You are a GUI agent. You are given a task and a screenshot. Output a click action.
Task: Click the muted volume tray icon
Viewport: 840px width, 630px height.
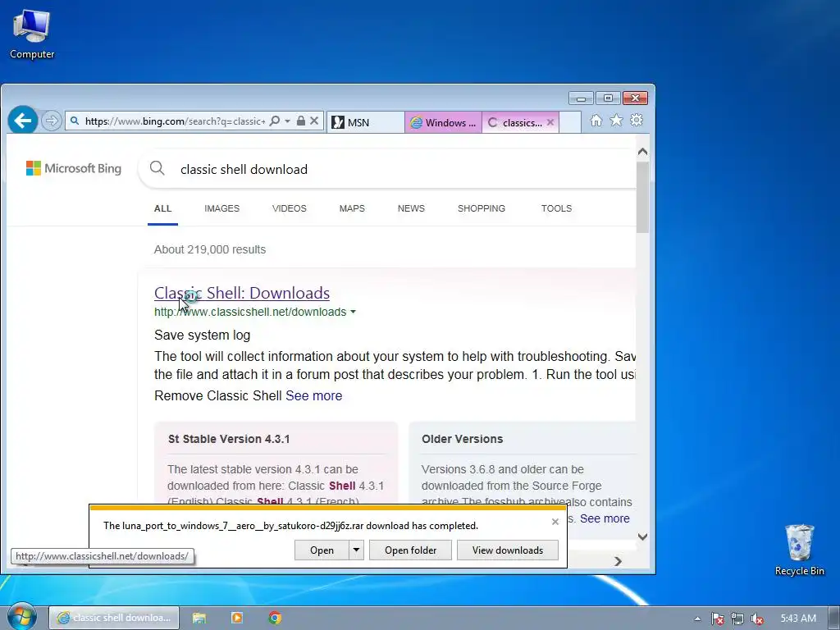point(757,619)
